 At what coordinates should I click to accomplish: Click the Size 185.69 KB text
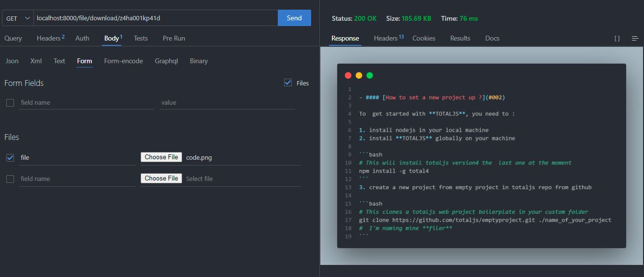tap(409, 18)
